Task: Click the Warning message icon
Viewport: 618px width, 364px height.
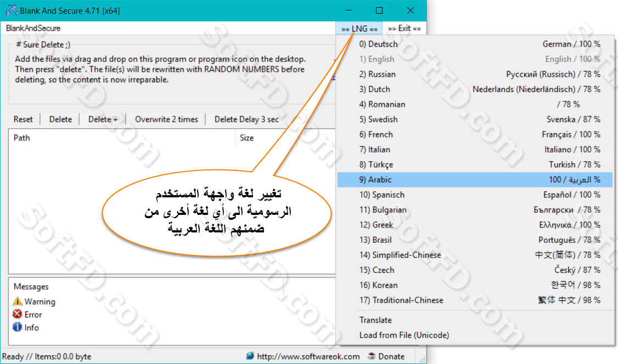Action: pyautogui.click(x=18, y=302)
